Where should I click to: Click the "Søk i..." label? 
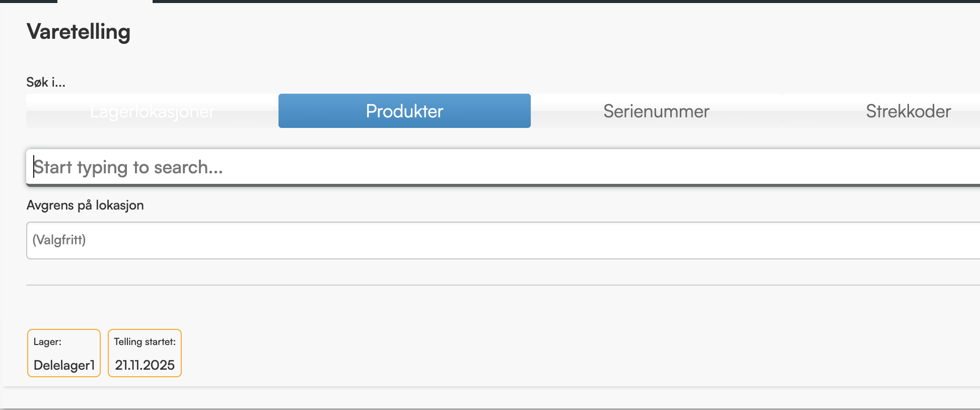point(46,82)
